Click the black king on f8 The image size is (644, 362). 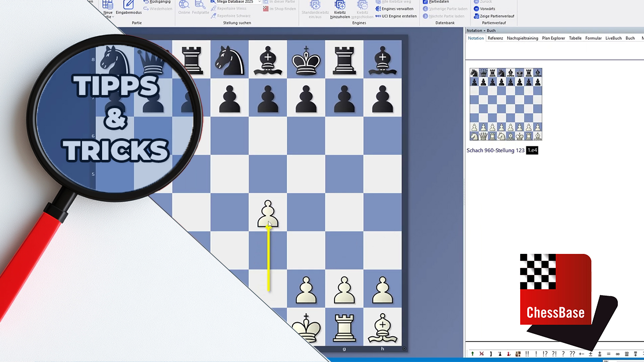[x=306, y=60]
